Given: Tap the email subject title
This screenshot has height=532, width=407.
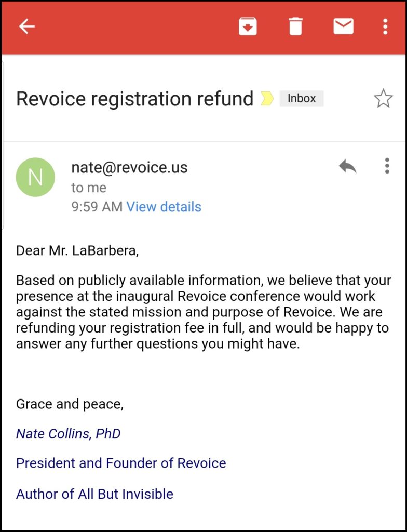Looking at the screenshot, I should pos(134,98).
